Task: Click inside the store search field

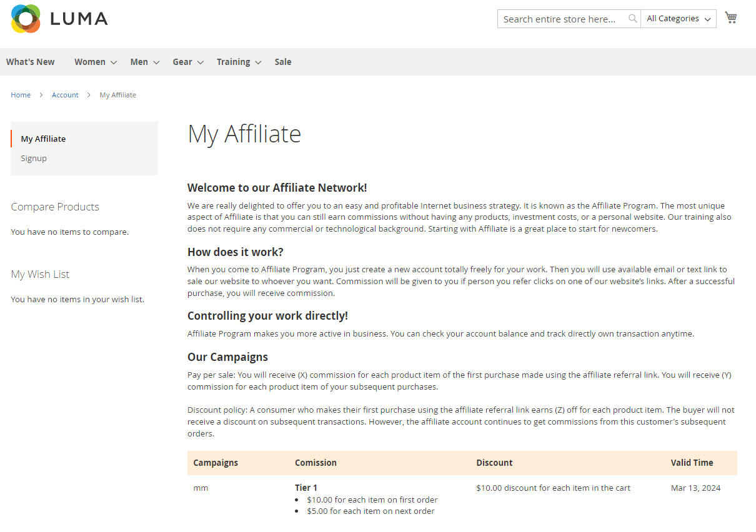Action: click(x=562, y=19)
